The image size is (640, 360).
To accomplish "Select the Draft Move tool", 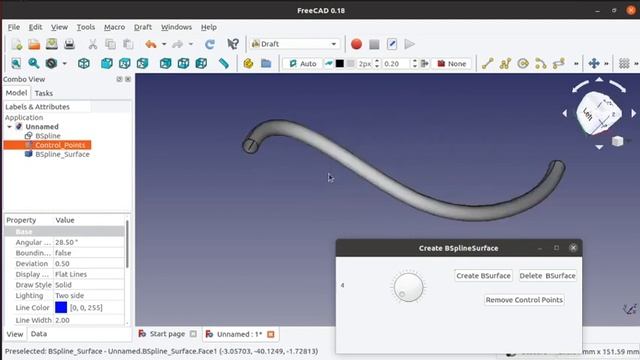I will point(594,64).
